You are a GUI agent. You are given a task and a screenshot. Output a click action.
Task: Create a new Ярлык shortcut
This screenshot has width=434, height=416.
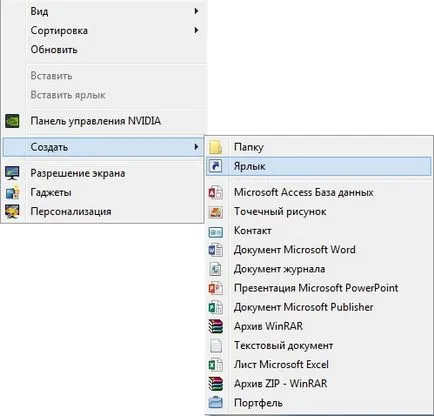tap(318, 166)
